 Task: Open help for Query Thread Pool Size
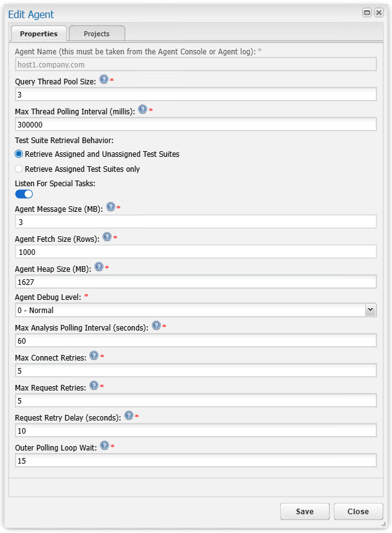pos(104,79)
